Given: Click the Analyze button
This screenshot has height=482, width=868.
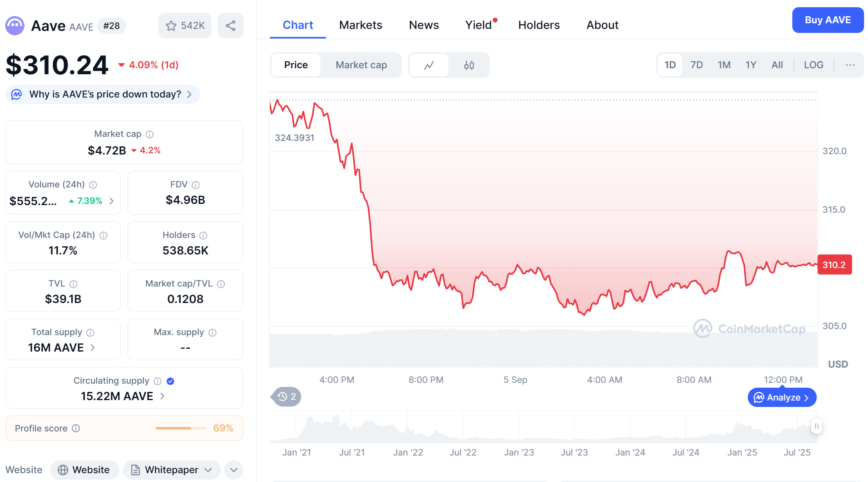Looking at the screenshot, I should tap(782, 397).
